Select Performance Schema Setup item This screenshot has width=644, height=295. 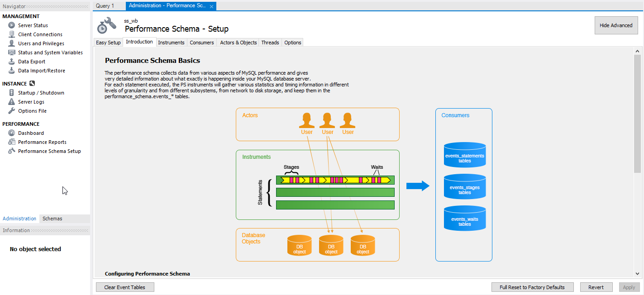[x=49, y=151]
